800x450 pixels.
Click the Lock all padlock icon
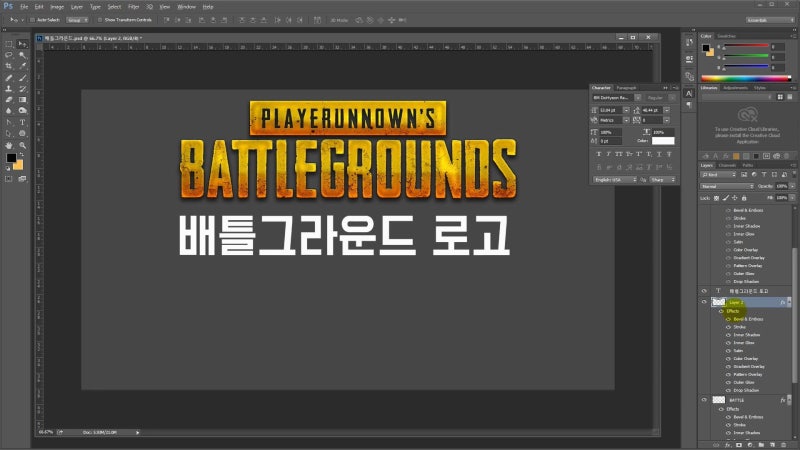744,198
